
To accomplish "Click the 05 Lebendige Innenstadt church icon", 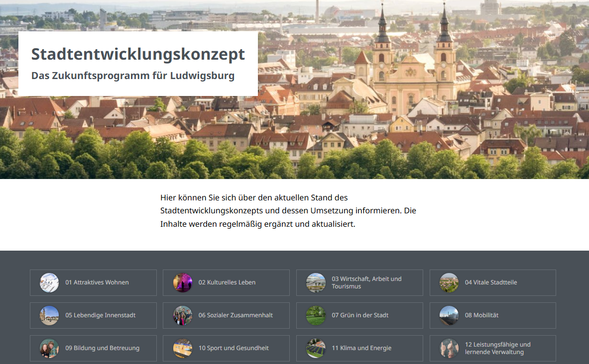I will coord(49,315).
